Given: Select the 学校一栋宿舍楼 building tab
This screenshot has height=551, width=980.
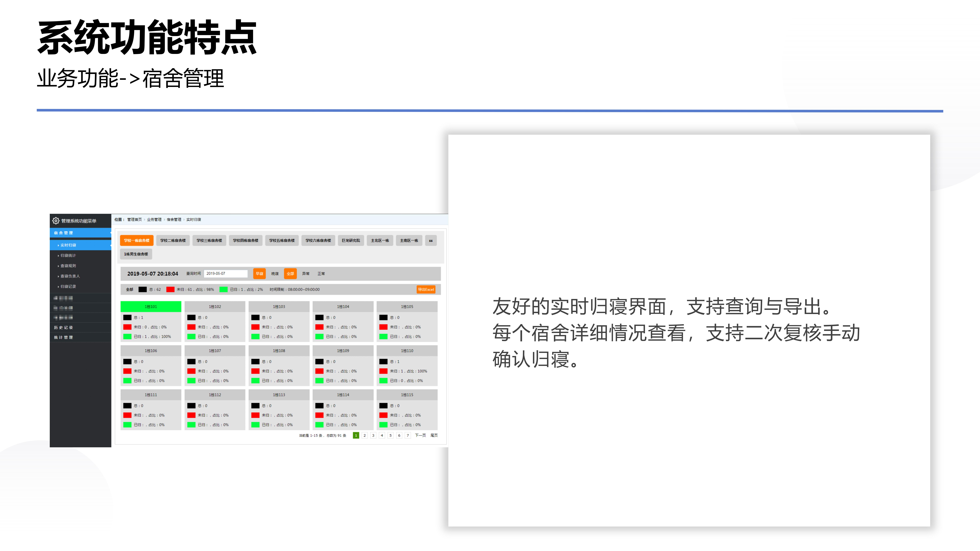Looking at the screenshot, I should (137, 240).
